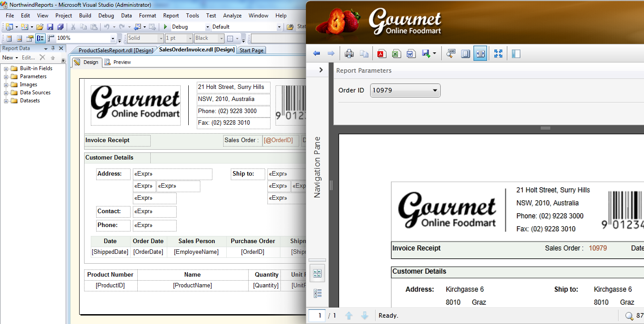
Task: Open the Solid border style dropdown
Action: point(161,38)
